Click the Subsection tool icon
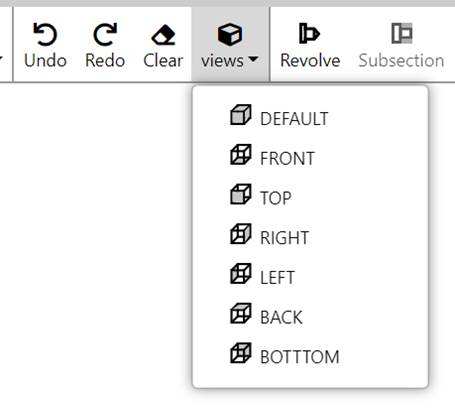The image size is (455, 408). (x=402, y=33)
